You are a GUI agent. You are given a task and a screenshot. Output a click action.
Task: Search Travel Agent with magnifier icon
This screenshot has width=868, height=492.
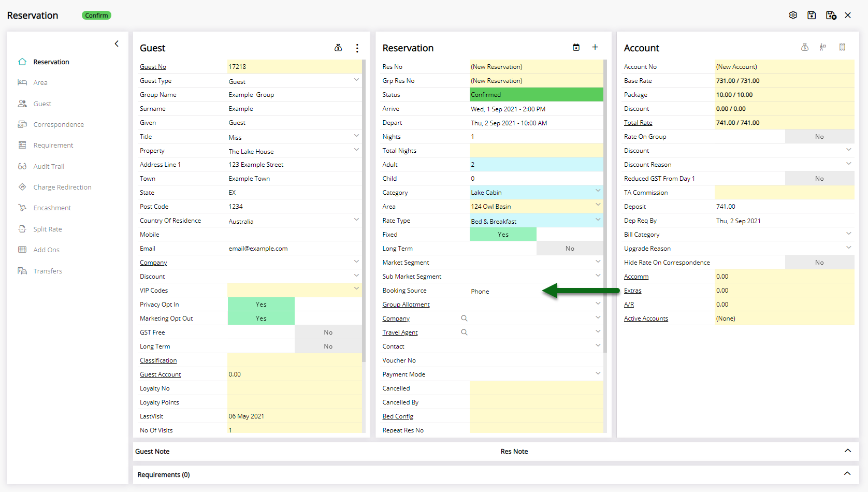(464, 332)
